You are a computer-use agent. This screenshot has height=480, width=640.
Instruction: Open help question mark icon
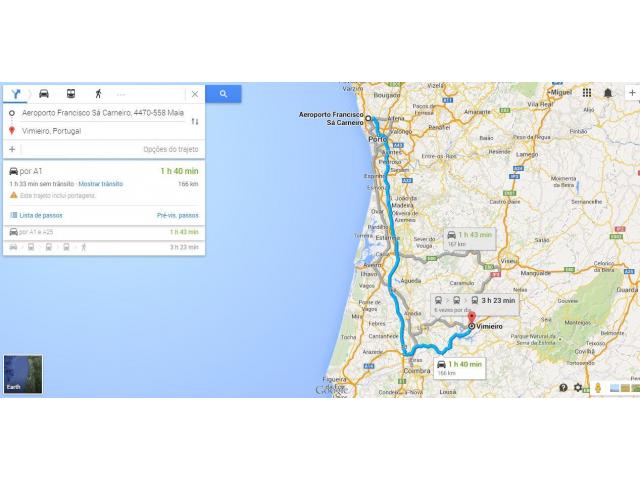563,388
